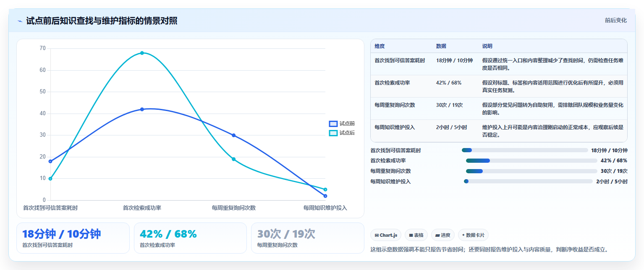Click y-axis tick label 70

tap(42, 48)
